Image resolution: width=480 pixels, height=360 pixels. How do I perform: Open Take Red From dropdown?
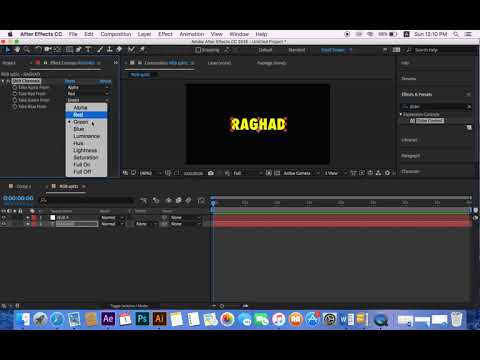click(x=88, y=94)
